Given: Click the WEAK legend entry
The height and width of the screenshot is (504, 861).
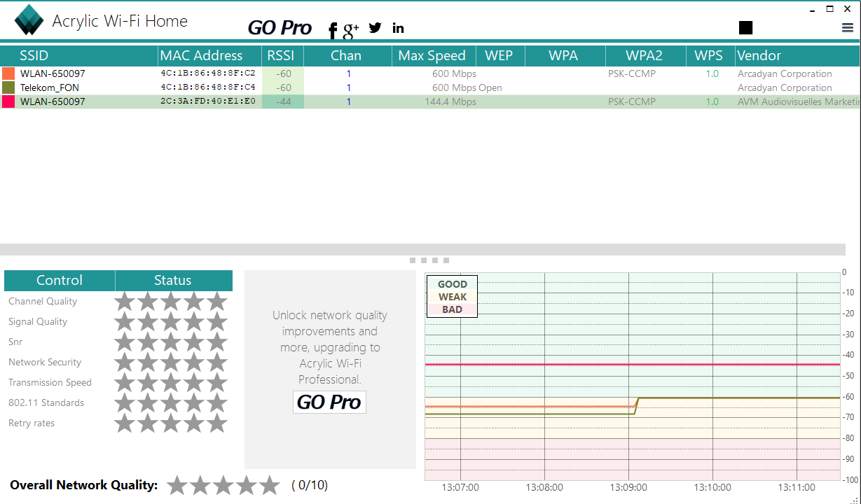Looking at the screenshot, I should click(x=452, y=297).
